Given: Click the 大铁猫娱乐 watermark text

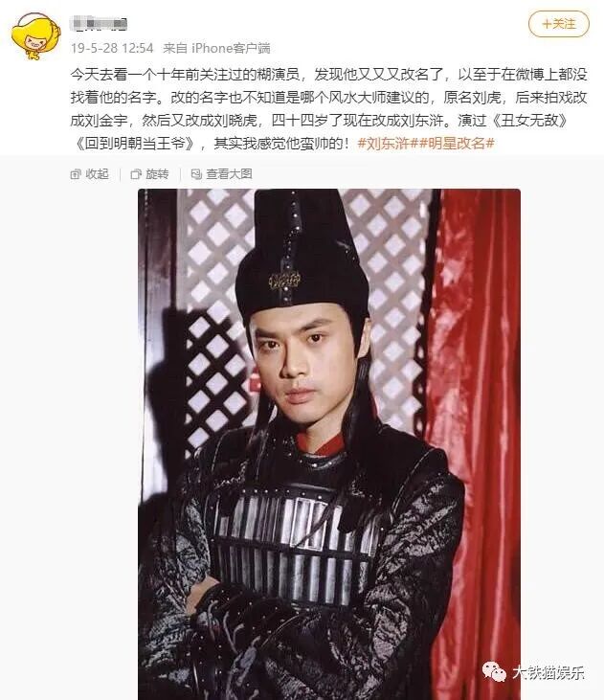Looking at the screenshot, I should (548, 672).
